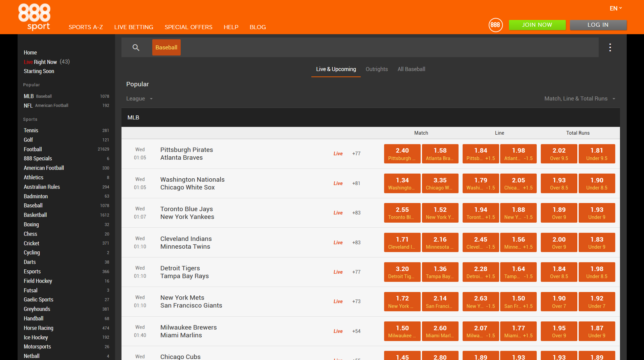Open Pittsburgh Pirates vs Atlanta Braves match

click(x=186, y=154)
